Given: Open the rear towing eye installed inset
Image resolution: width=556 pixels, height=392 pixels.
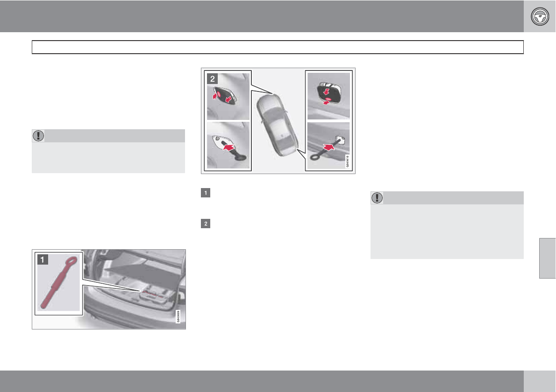Looking at the screenshot, I should pos(329,146).
